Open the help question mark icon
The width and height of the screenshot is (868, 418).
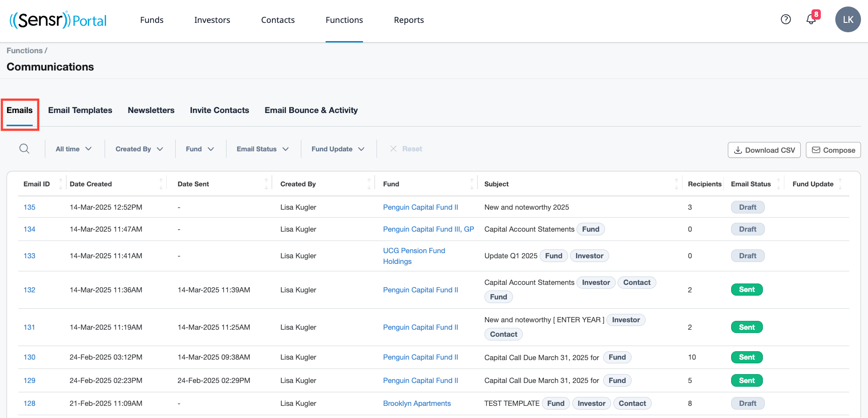tap(786, 19)
